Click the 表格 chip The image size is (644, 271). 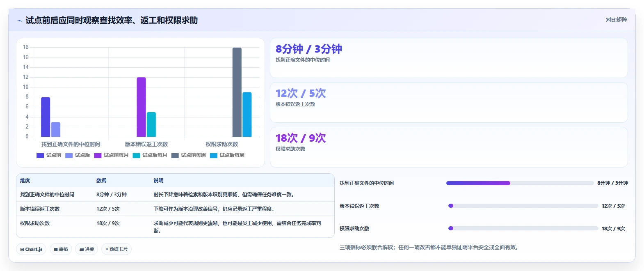[x=61, y=249]
